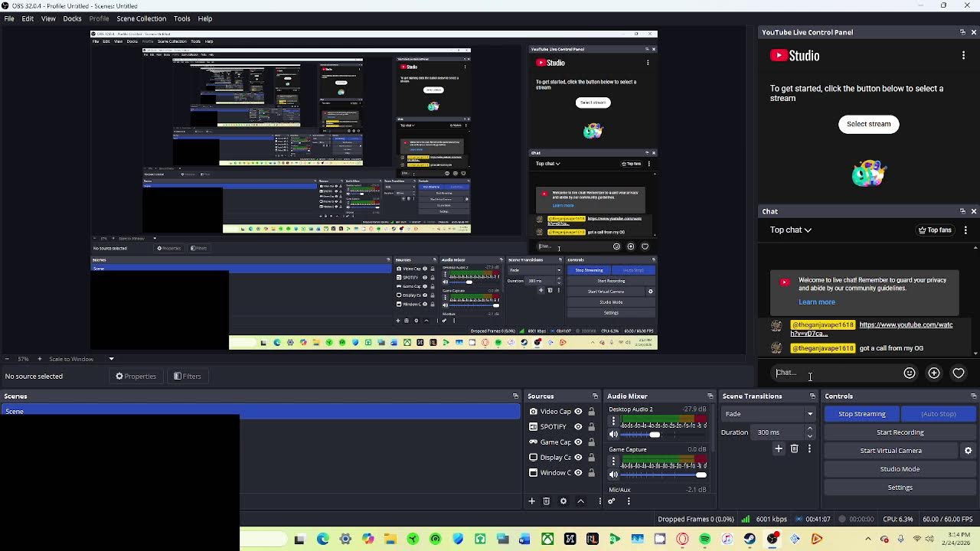Click the plus icon in the chat box
This screenshot has width=980, height=551.
(934, 373)
